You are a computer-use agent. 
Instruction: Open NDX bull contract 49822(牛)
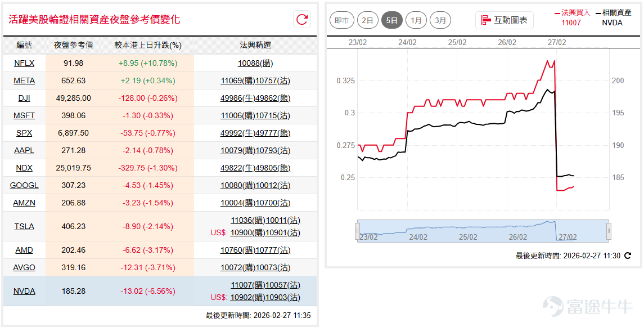pos(238,168)
